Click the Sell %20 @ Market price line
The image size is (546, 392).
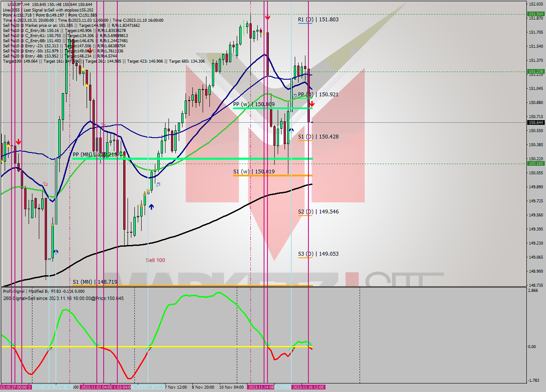(x=71, y=25)
